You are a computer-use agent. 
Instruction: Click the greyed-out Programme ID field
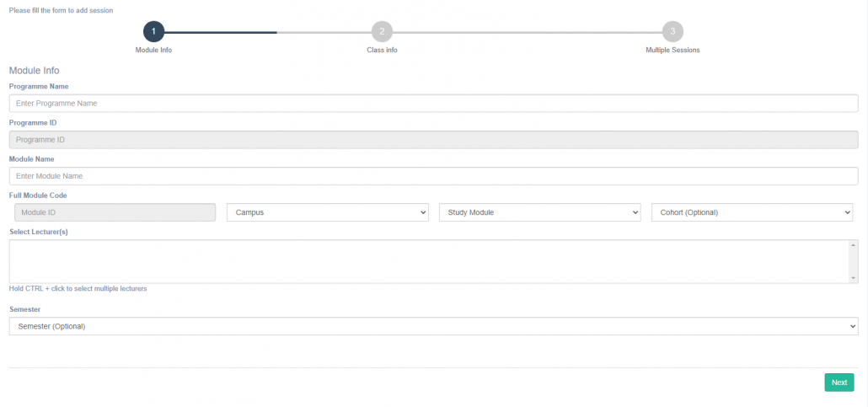tap(433, 140)
